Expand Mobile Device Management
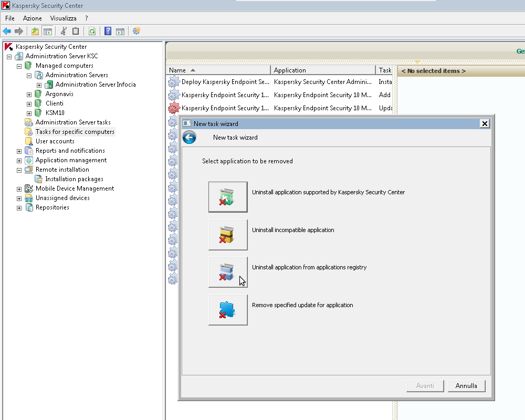 [x=19, y=189]
